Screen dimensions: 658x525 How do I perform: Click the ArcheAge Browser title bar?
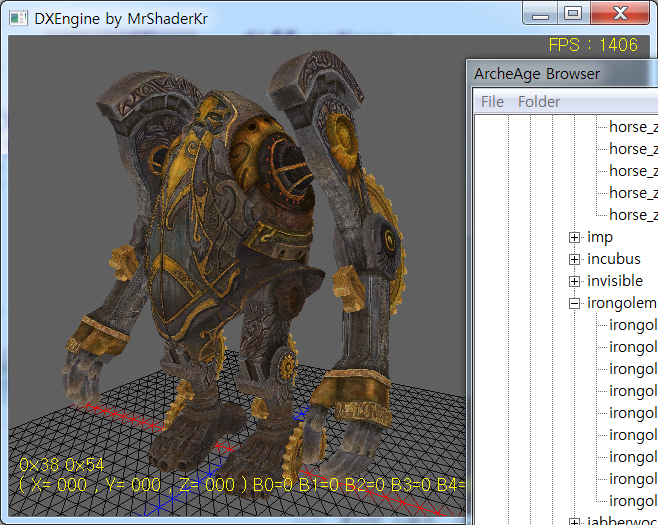562,74
